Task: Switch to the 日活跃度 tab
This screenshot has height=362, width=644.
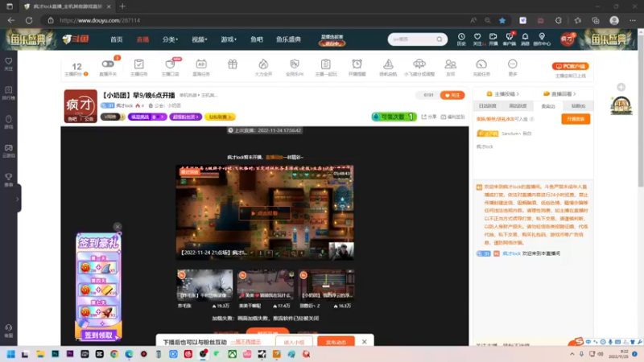Action: point(488,106)
